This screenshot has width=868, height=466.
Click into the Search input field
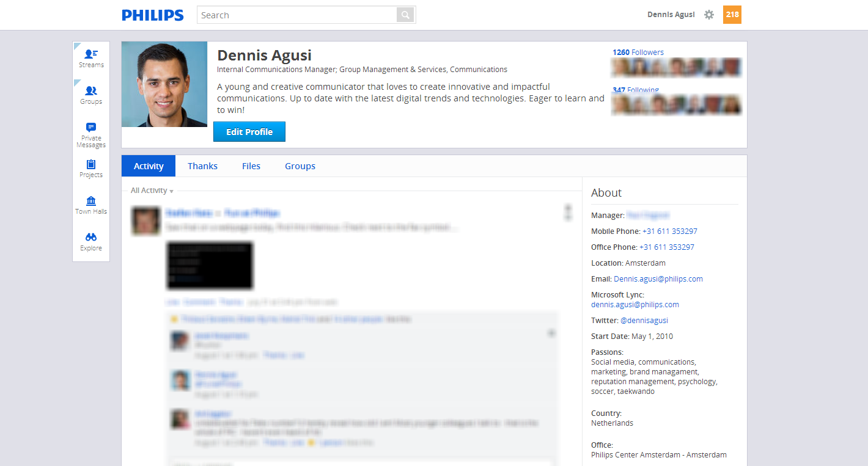[297, 15]
